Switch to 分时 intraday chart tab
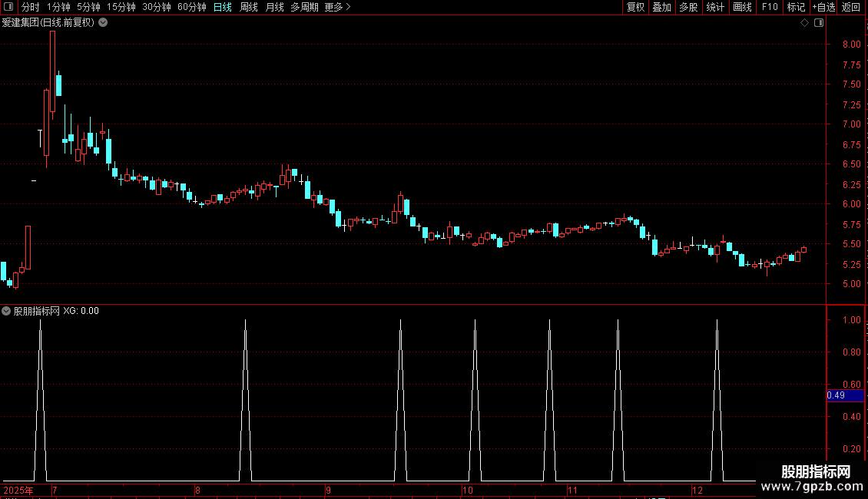 pos(31,7)
